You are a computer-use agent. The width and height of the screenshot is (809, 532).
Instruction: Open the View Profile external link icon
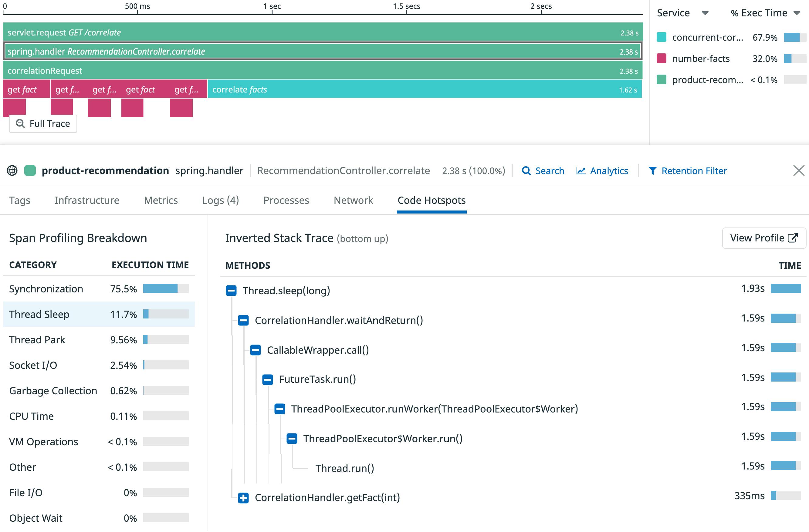pos(794,238)
